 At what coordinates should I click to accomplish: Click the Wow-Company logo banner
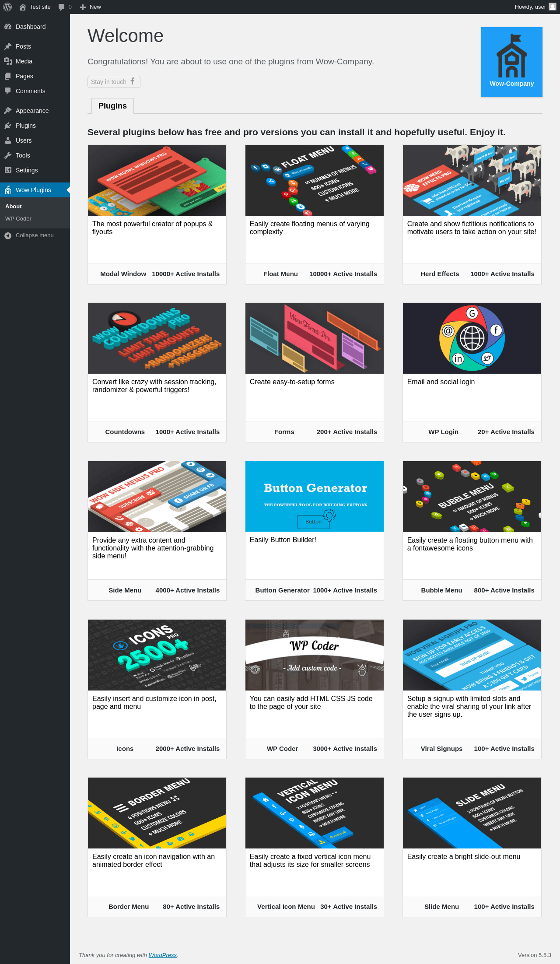(512, 62)
